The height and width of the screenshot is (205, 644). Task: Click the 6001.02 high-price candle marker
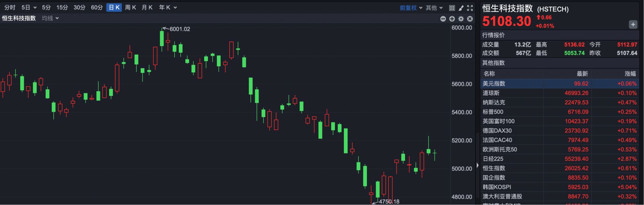[x=162, y=38]
